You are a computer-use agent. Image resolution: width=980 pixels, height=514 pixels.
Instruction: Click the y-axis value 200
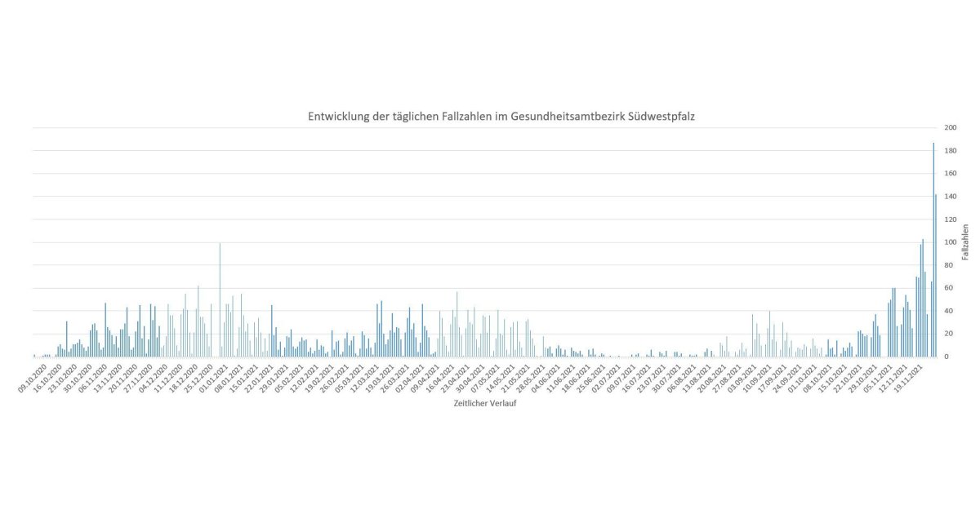click(950, 128)
